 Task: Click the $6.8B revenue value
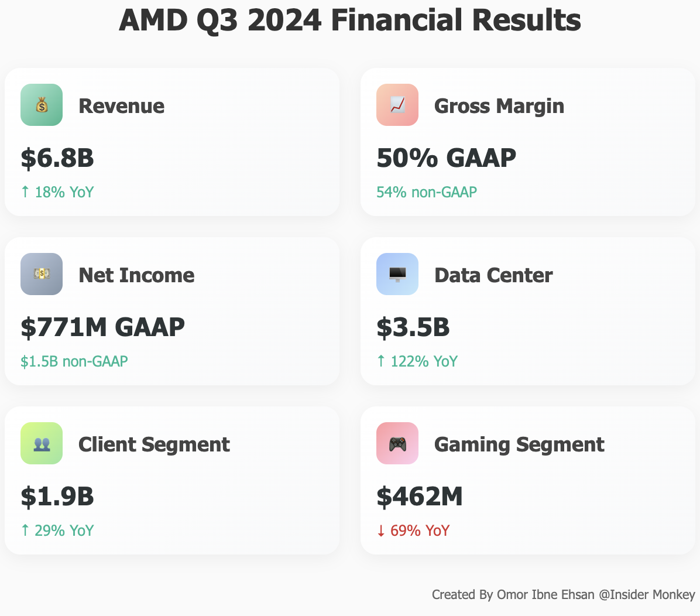[x=57, y=158]
